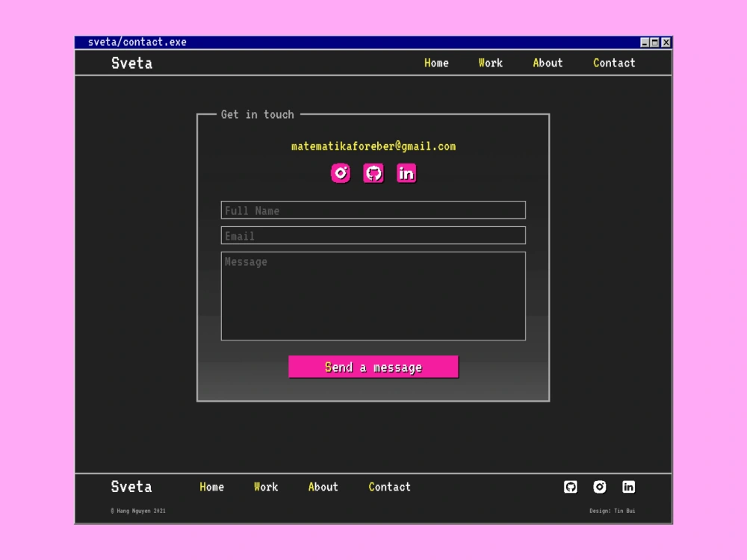Click the Sveta logo in footer
The height and width of the screenshot is (560, 747).
[131, 487]
